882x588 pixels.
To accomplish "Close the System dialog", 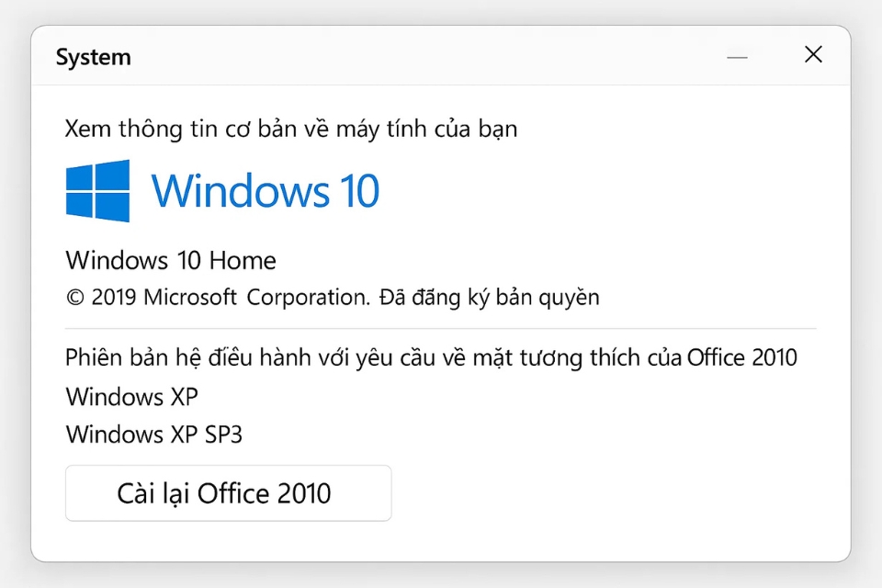I will pos(813,54).
